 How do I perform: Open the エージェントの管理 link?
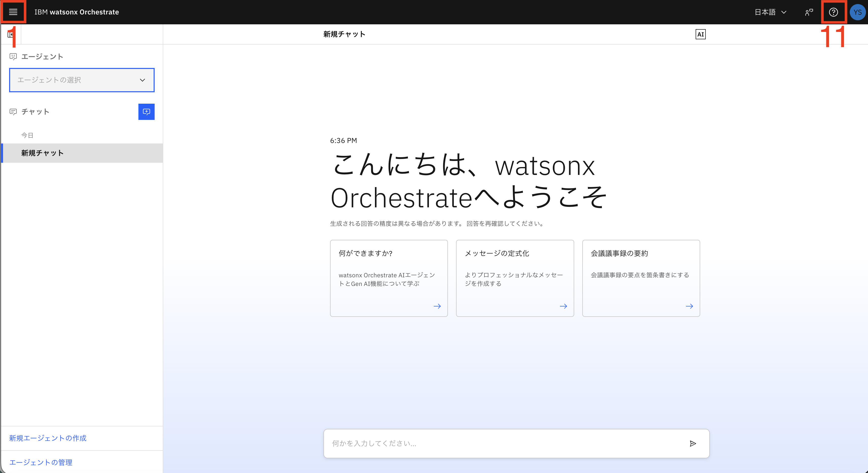[x=41, y=462]
